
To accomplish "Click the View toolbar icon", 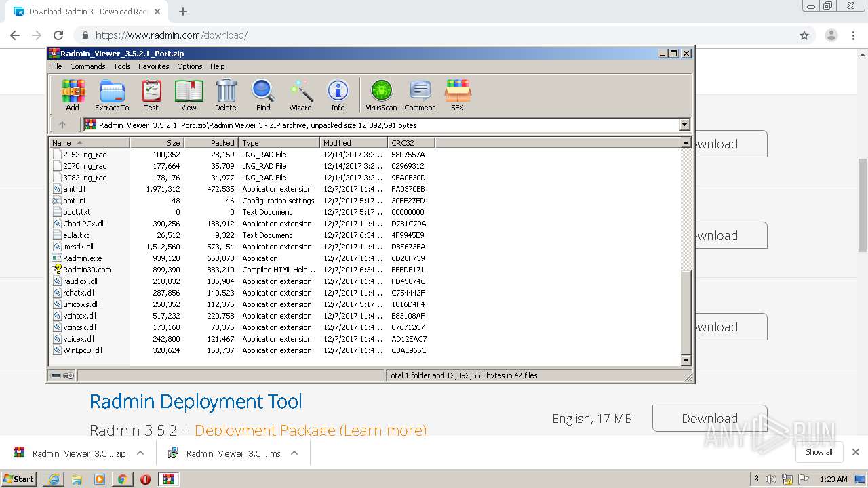I will (x=189, y=95).
